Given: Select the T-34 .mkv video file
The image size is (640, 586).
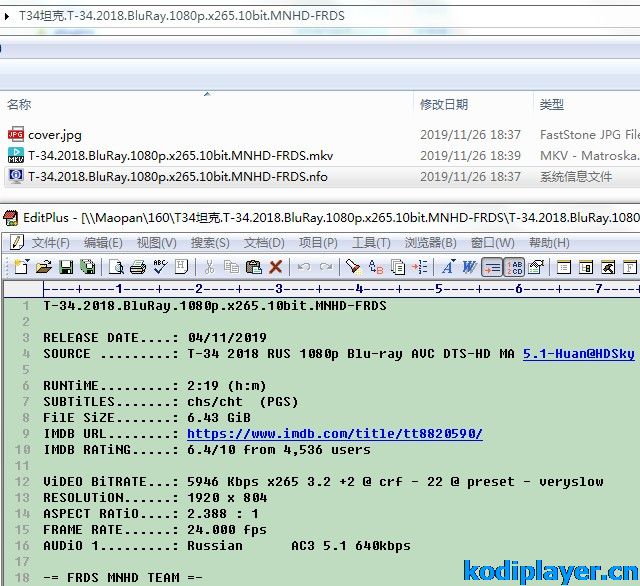Looking at the screenshot, I should [180, 156].
